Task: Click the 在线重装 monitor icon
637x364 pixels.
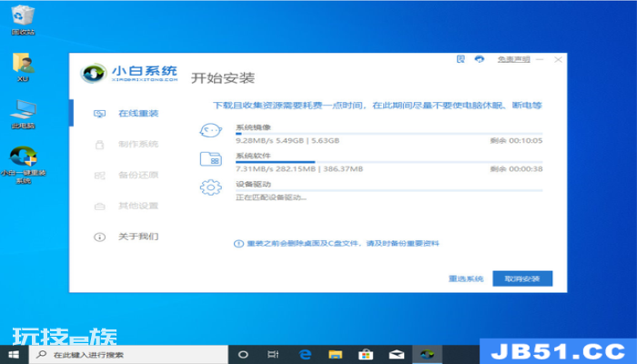Action: tap(99, 114)
